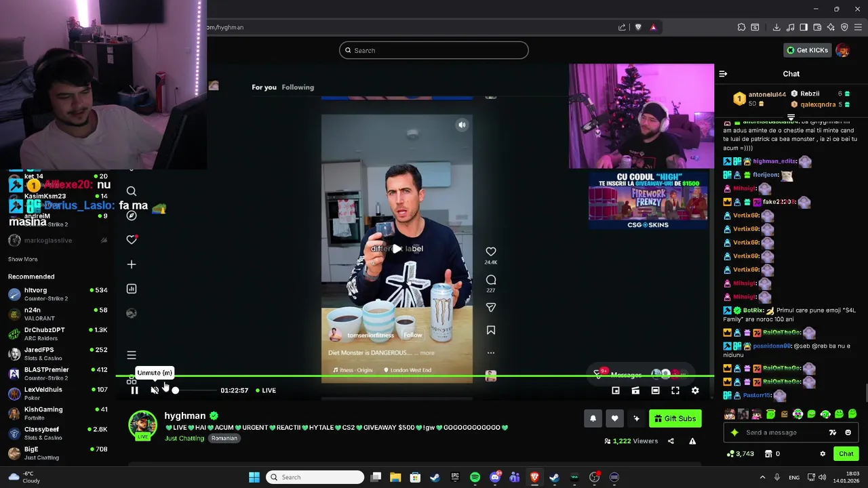Enter fullscreen mode in player
This screenshot has width=868, height=488.
[x=675, y=390]
